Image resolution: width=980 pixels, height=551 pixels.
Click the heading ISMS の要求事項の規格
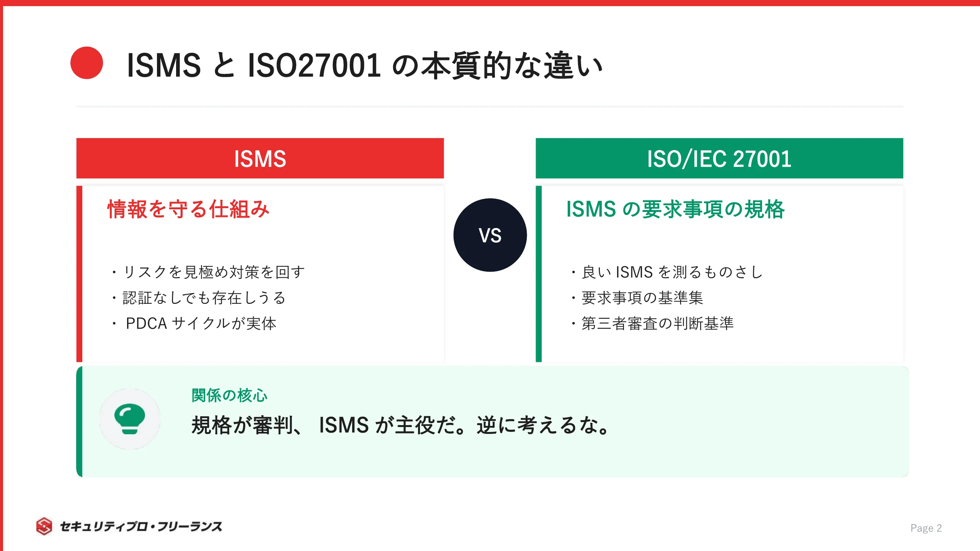(x=676, y=209)
